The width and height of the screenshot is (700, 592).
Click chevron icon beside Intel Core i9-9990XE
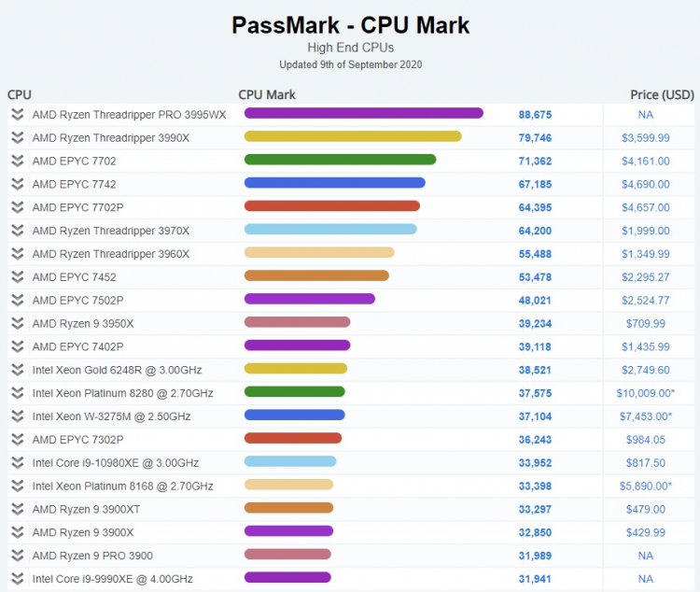pyautogui.click(x=18, y=580)
